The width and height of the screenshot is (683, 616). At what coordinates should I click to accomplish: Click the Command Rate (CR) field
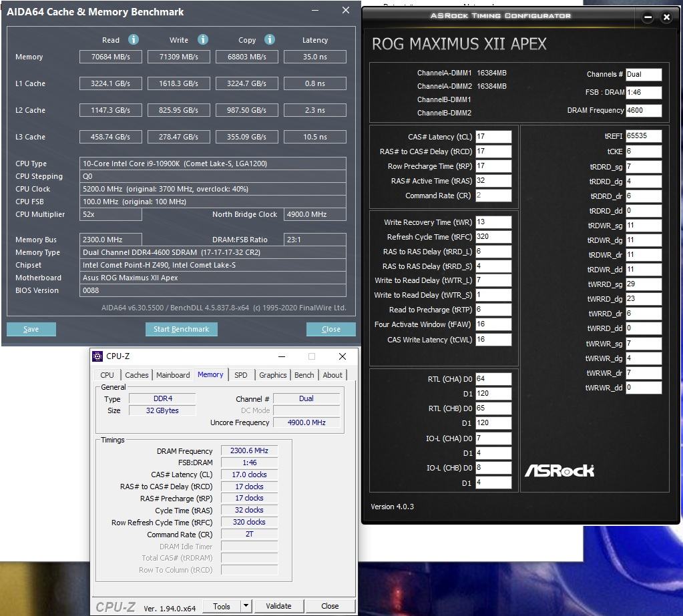pos(493,196)
